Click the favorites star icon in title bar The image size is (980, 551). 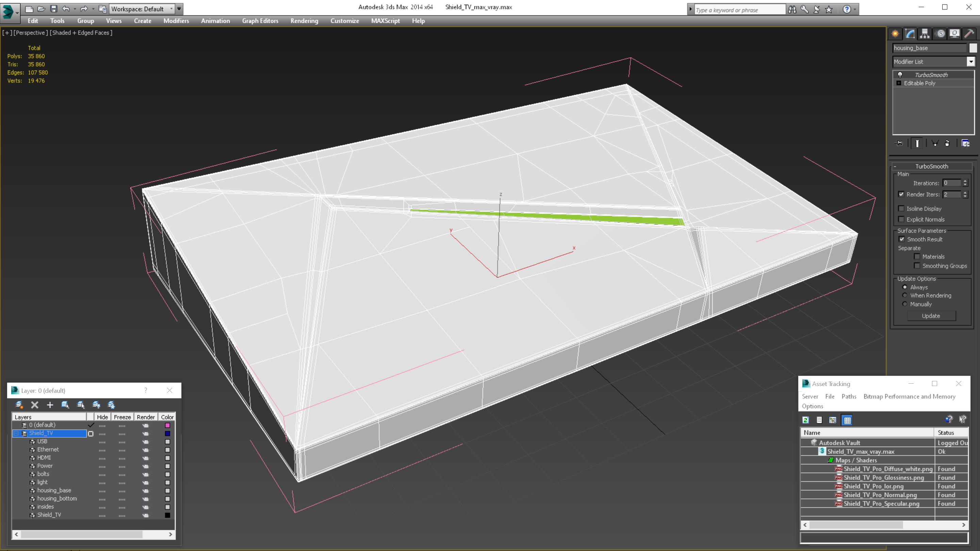(x=829, y=10)
